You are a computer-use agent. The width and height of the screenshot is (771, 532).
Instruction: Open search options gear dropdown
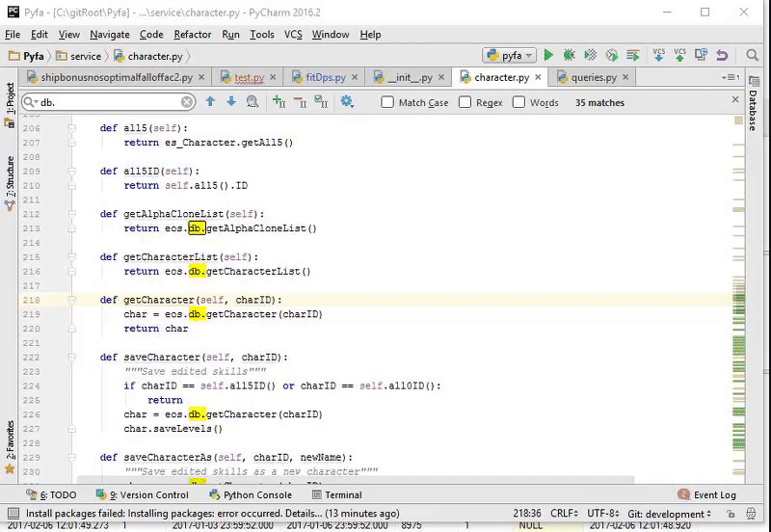[x=347, y=102]
